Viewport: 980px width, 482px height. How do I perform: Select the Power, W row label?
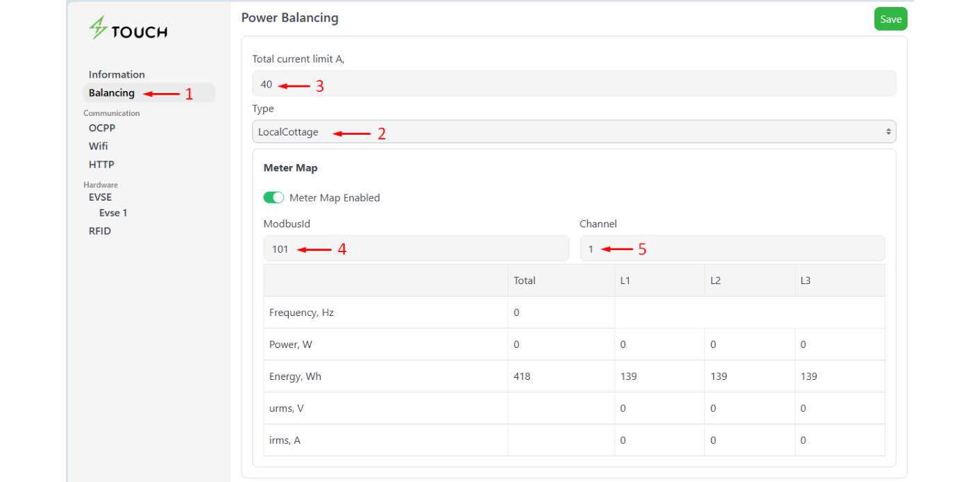292,344
